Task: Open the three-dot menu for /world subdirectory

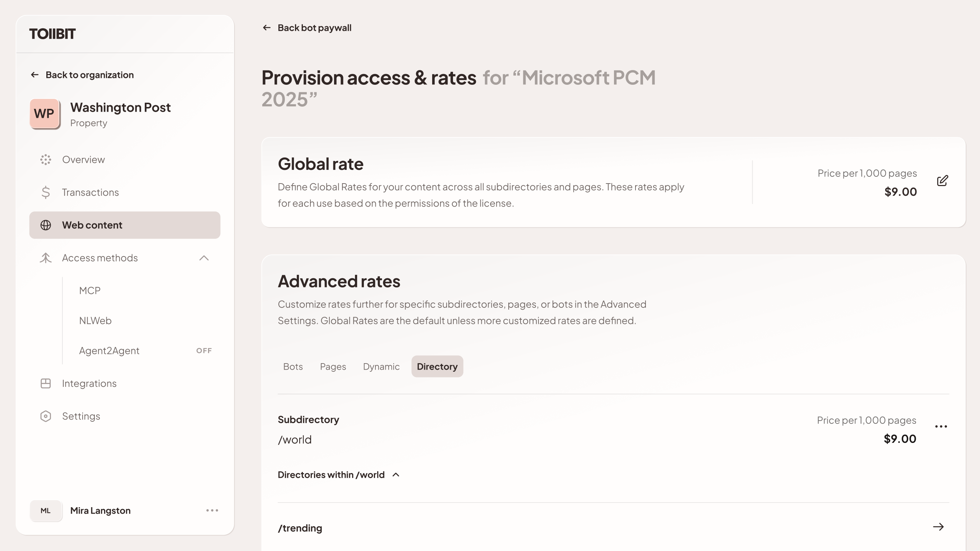Action: [x=940, y=426]
